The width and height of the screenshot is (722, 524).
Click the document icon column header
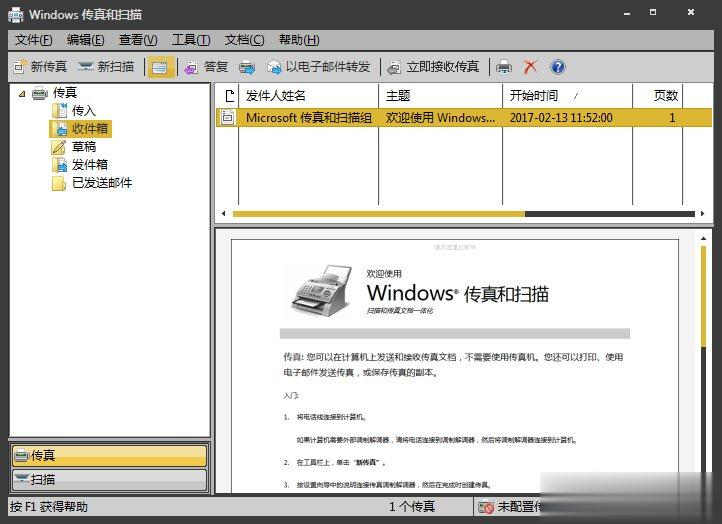[x=229, y=96]
